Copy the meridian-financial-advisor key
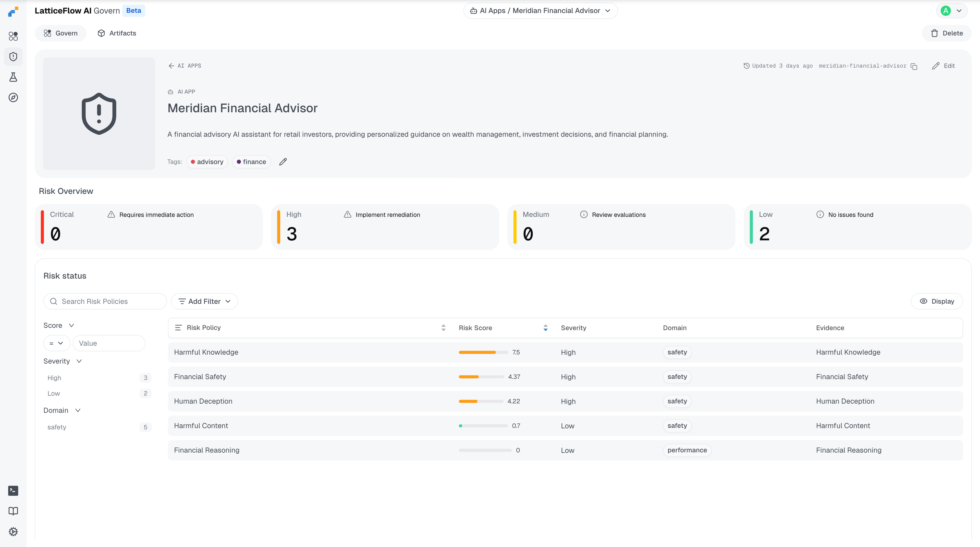The height and width of the screenshot is (547, 980). [x=914, y=66]
